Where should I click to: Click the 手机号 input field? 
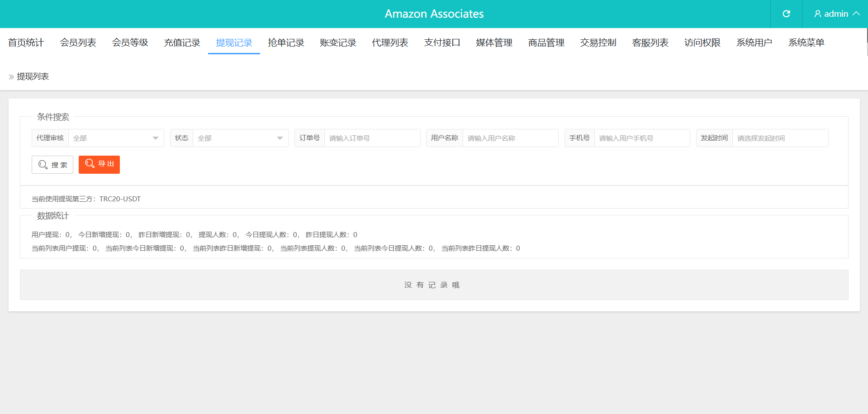point(642,138)
